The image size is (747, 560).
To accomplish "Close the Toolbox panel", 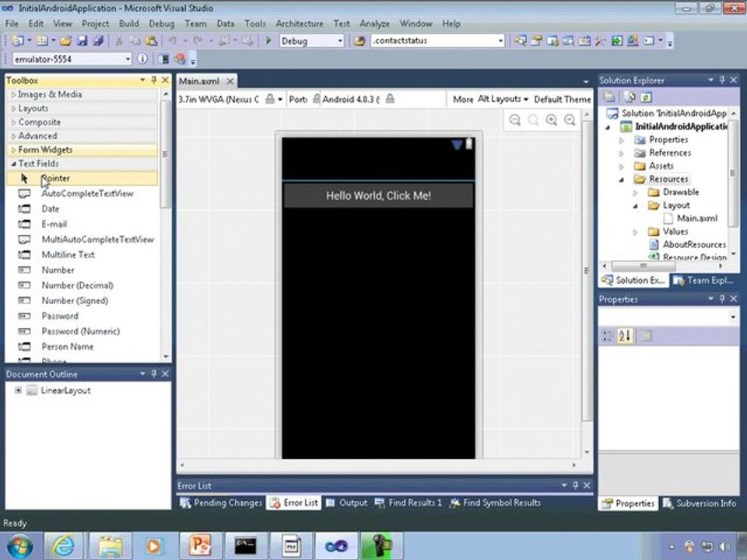I will (x=165, y=80).
